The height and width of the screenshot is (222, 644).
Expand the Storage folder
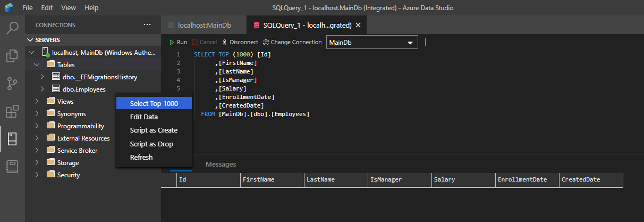pyautogui.click(x=37, y=162)
